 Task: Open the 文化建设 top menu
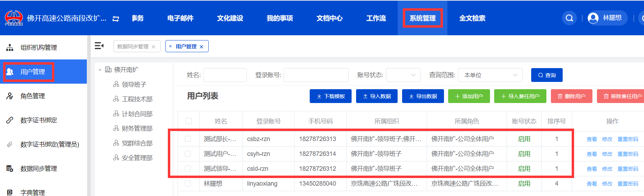230,18
